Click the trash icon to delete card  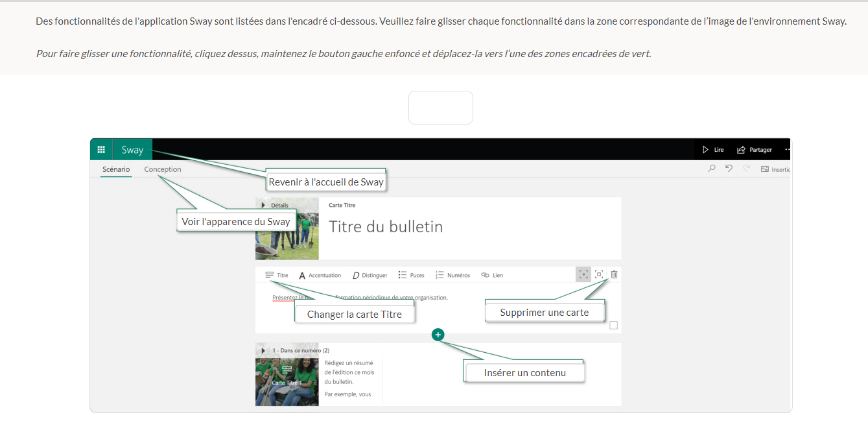614,274
